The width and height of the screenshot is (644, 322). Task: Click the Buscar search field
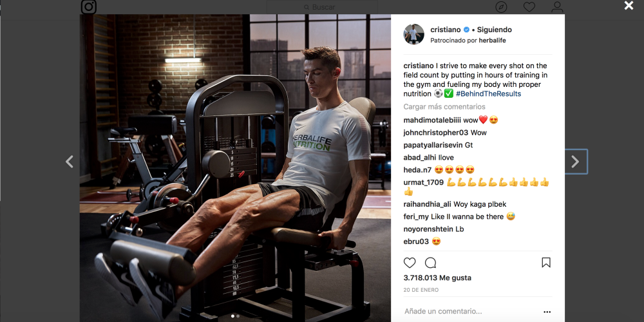coord(322,7)
